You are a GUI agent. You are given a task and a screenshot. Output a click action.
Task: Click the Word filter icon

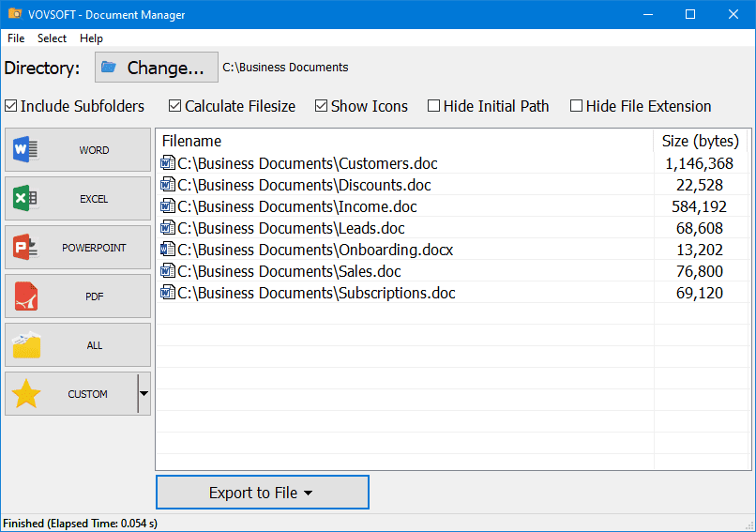(25, 150)
